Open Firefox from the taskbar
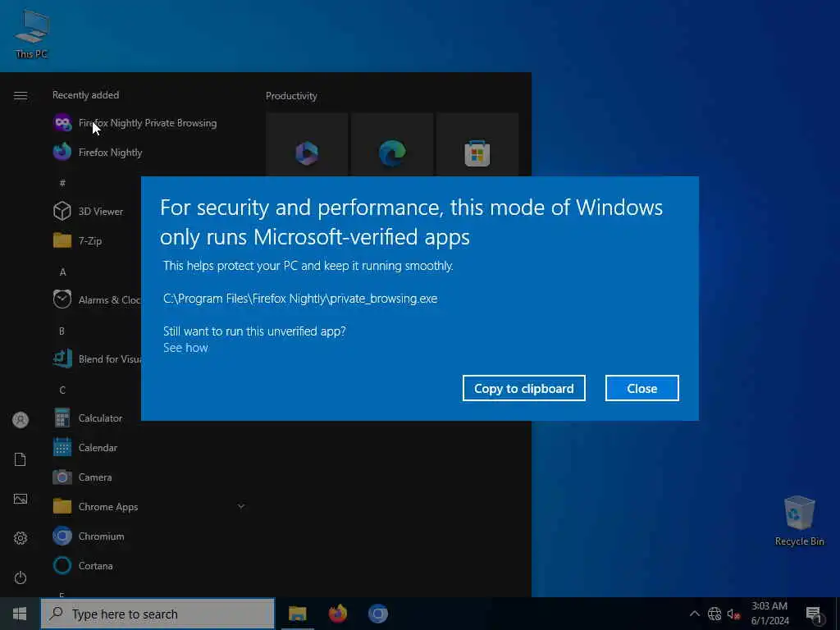Screen dimensions: 840x630 pyautogui.click(x=337, y=614)
